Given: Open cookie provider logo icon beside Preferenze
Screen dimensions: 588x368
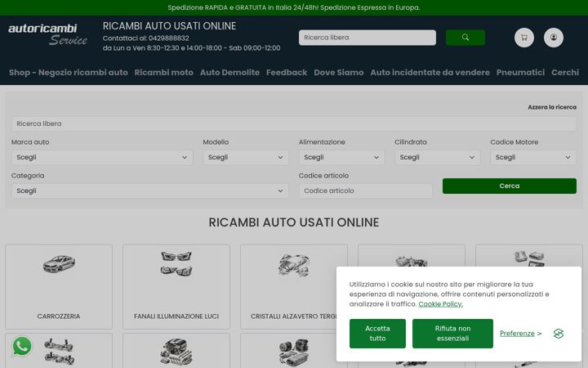Looking at the screenshot, I should tap(559, 334).
